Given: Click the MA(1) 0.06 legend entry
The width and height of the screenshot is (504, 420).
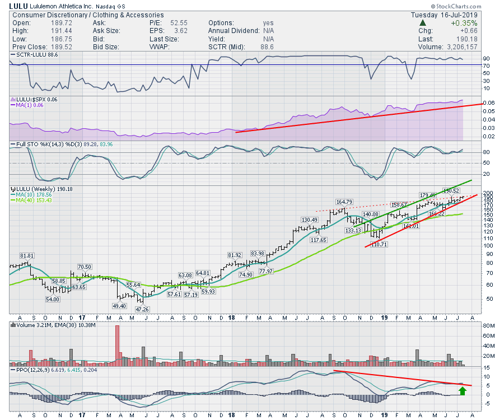Looking at the screenshot, I should click(27, 105).
